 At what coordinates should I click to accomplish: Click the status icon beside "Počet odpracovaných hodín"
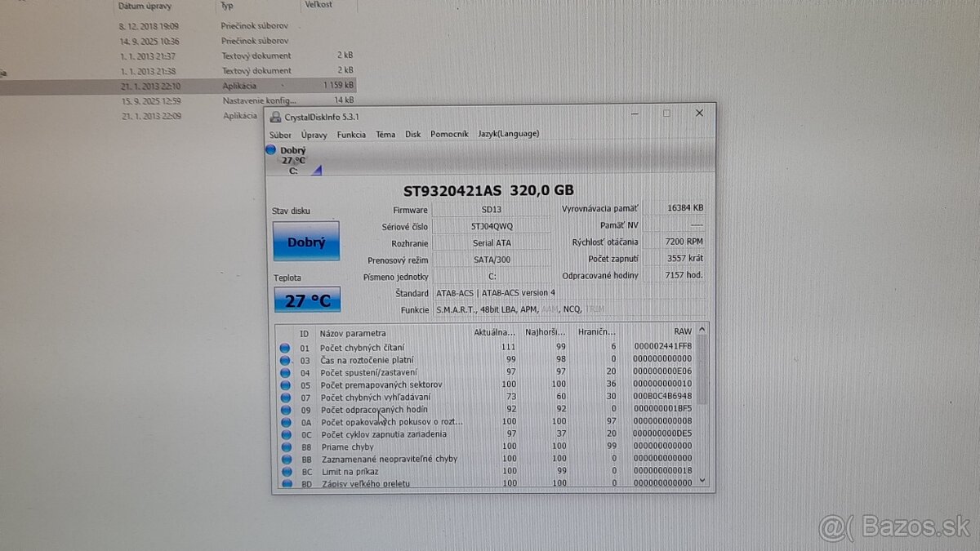(286, 409)
